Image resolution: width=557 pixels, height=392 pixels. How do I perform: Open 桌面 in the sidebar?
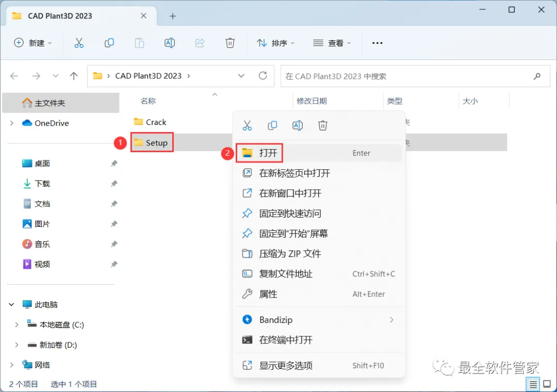36,164
